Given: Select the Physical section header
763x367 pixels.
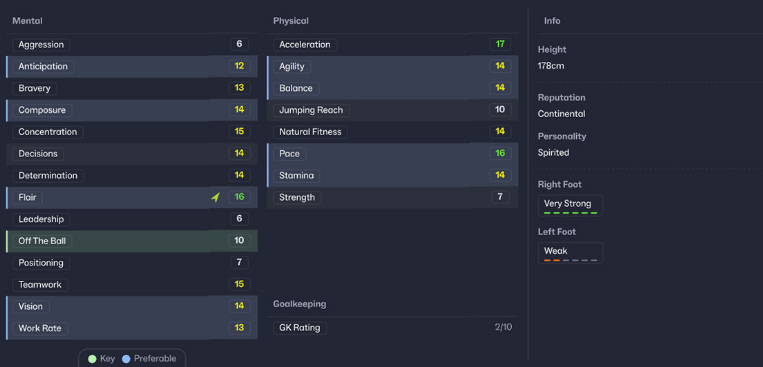Looking at the screenshot, I should (x=291, y=21).
